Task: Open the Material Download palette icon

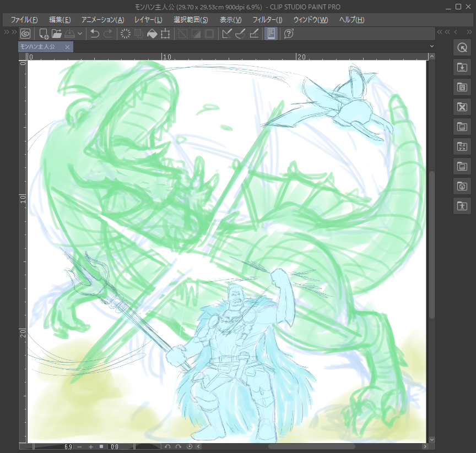Action: (x=462, y=67)
